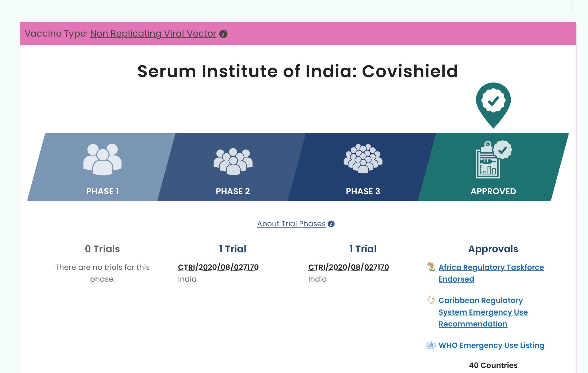Click 'There are no trials for this phase.'
This screenshot has height=373, width=588.
coord(102,273)
